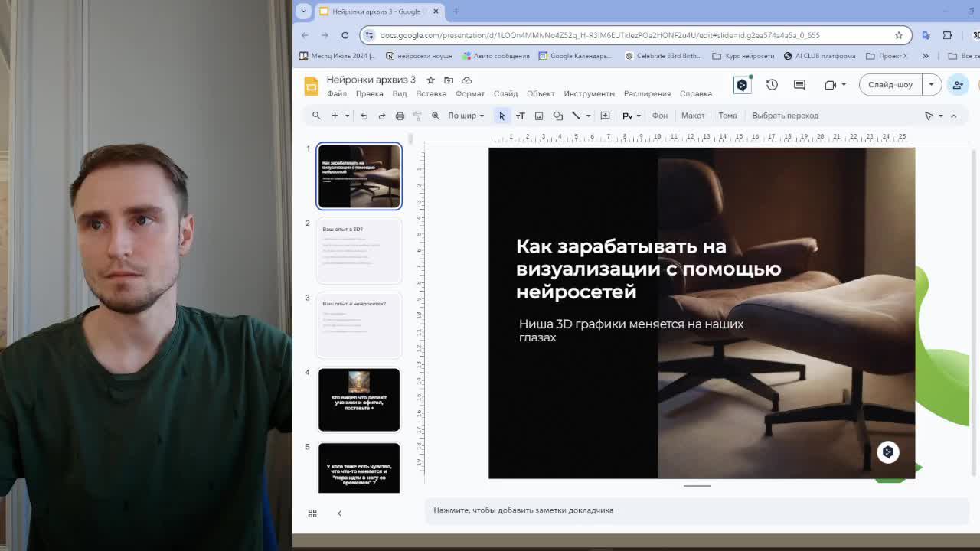Screen dimensions: 980x551
Task: Open the grid view icon below filmstrip
Action: click(x=312, y=514)
